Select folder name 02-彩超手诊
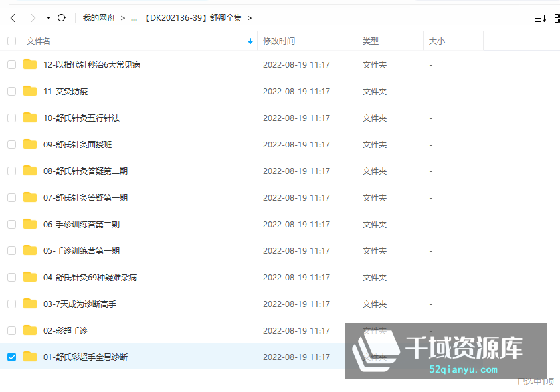This screenshot has height=392, width=560. tap(65, 330)
